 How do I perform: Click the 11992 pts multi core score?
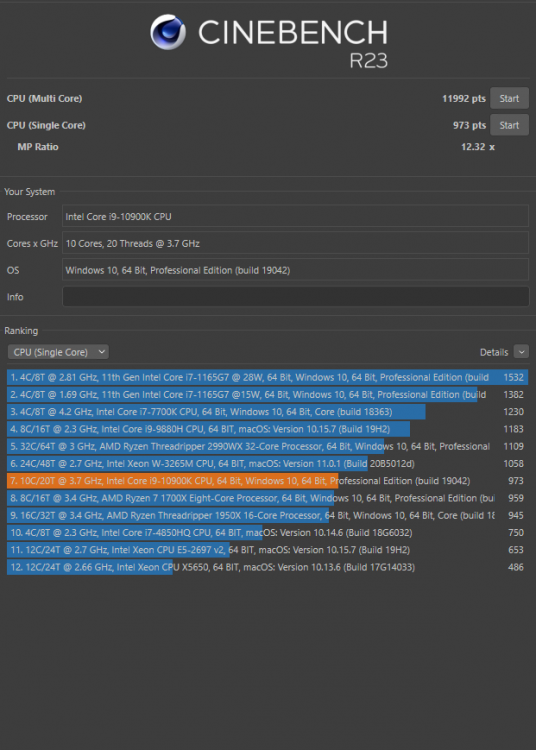point(464,99)
